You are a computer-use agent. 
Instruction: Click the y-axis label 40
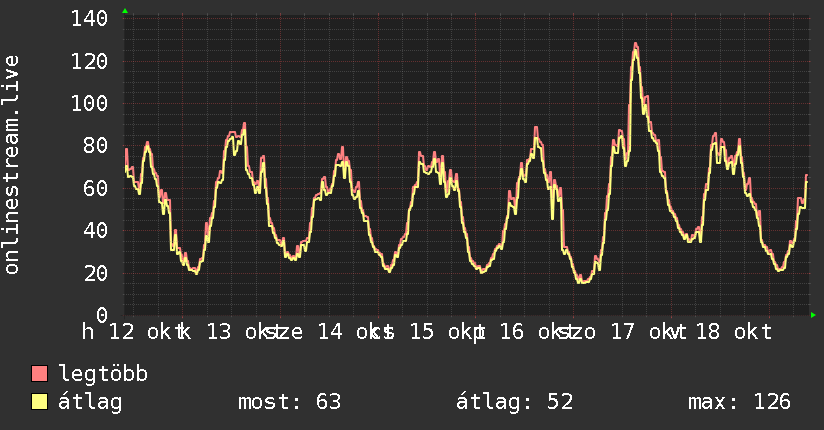[x=96, y=231]
